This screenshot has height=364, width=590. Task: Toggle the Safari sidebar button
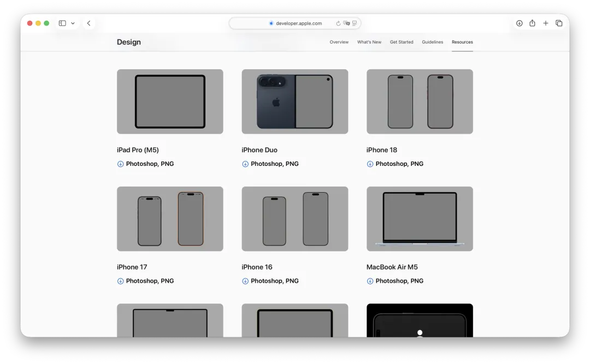[x=62, y=23]
